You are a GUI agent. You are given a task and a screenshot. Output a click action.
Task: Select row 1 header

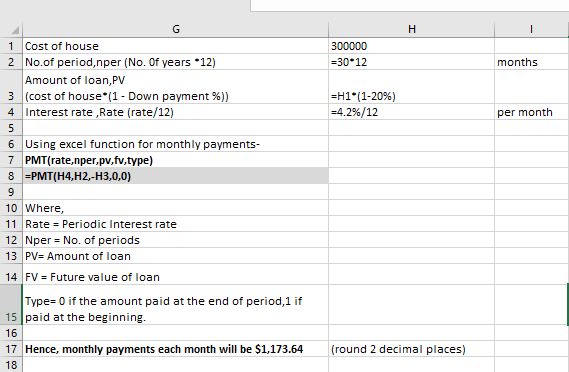11,46
